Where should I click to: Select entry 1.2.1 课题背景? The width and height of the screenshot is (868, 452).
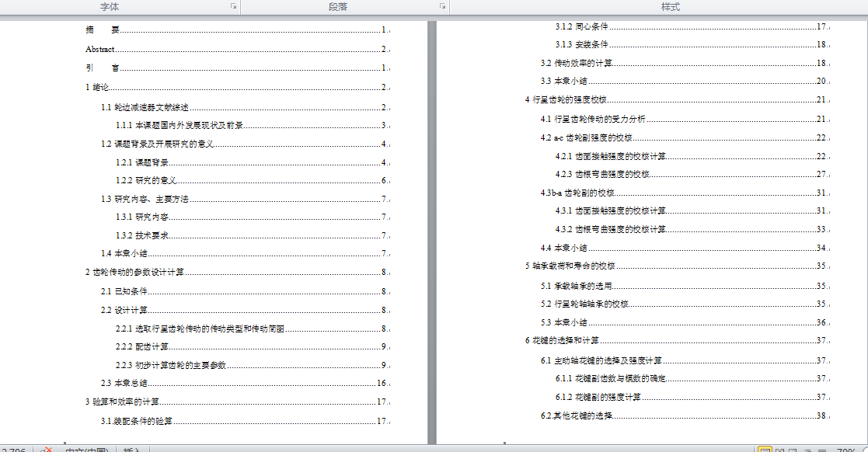pos(253,162)
